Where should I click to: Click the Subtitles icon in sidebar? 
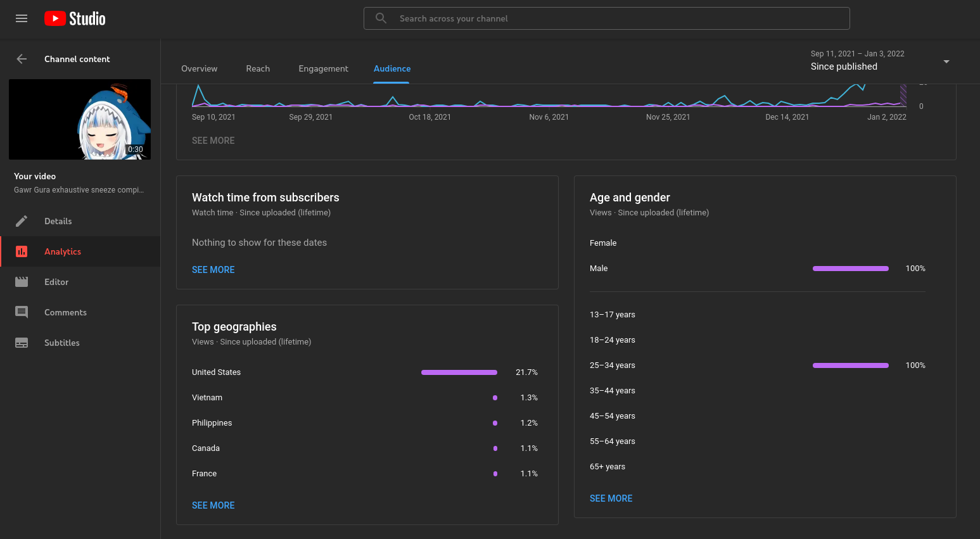coord(22,343)
